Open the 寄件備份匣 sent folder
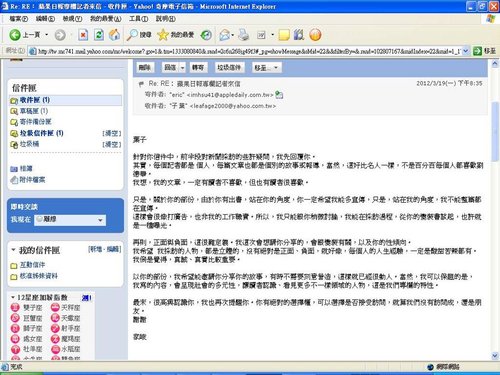Screen dimensions: 500x375 click(35, 122)
